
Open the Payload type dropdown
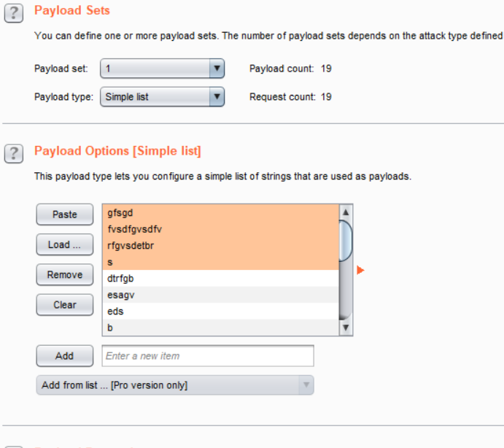tap(162, 96)
